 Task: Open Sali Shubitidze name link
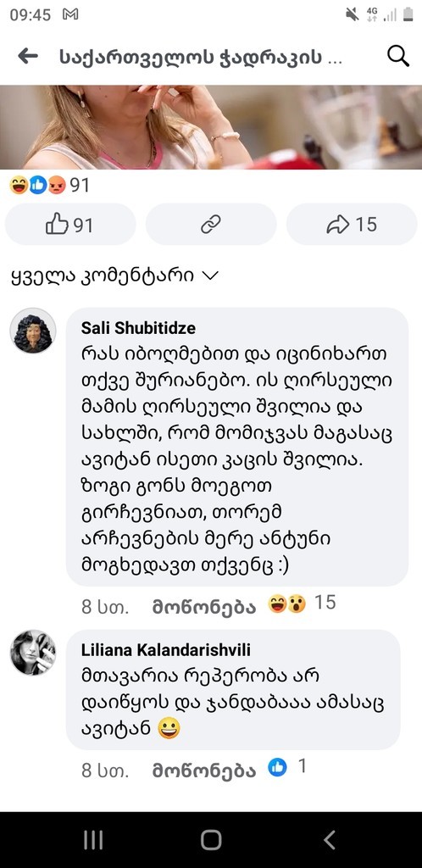pos(138,328)
